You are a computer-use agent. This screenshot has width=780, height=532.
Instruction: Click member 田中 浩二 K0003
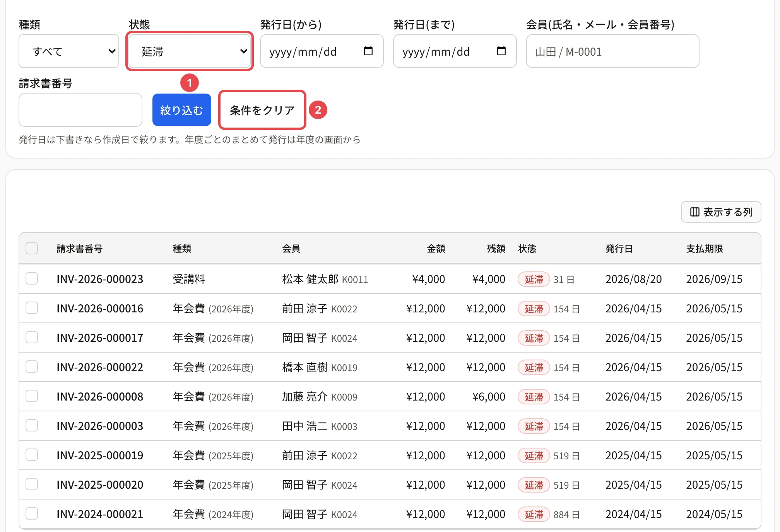(320, 426)
